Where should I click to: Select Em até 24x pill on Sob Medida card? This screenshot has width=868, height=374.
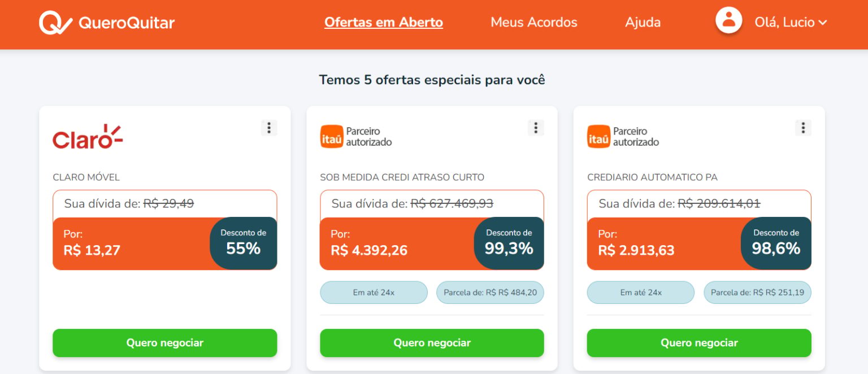[374, 293]
